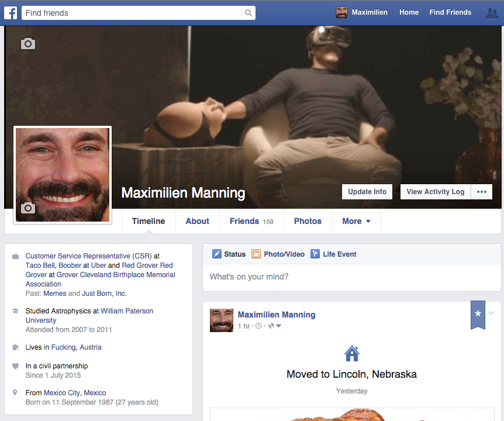Click the home icon beside Lives in
Viewport: 504px width, 421px height.
tap(15, 347)
